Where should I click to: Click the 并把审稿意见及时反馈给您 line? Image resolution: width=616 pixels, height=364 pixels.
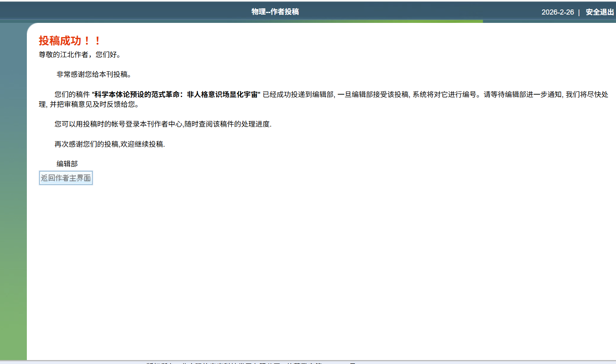tap(94, 105)
